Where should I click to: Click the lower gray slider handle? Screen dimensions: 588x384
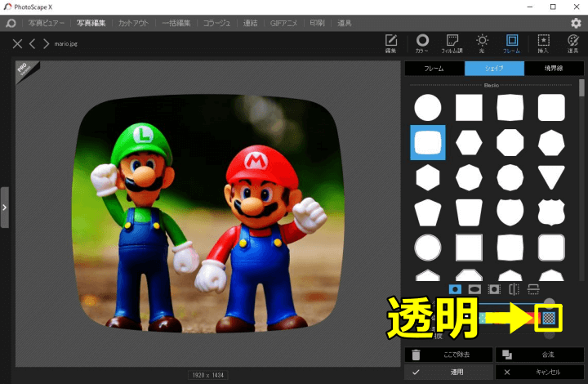click(549, 335)
